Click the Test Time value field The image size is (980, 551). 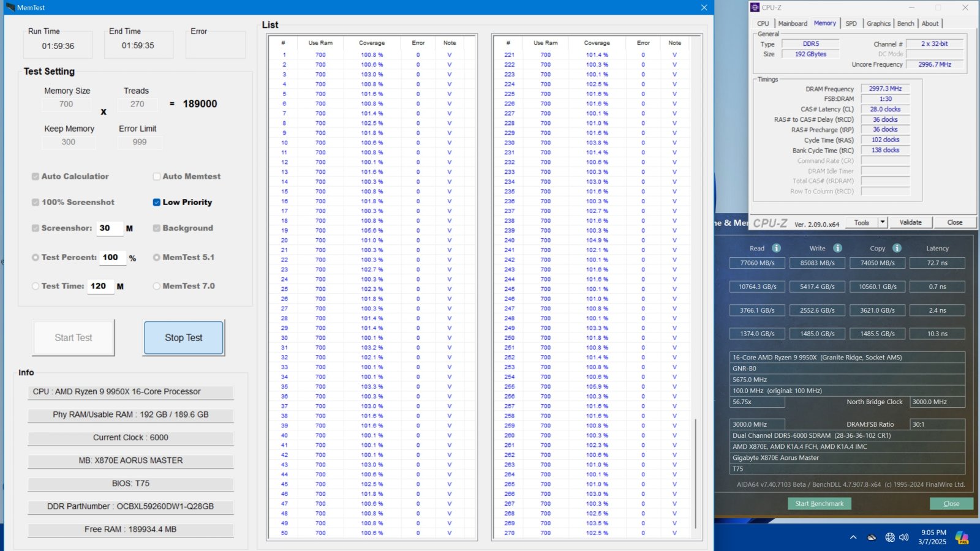101,286
